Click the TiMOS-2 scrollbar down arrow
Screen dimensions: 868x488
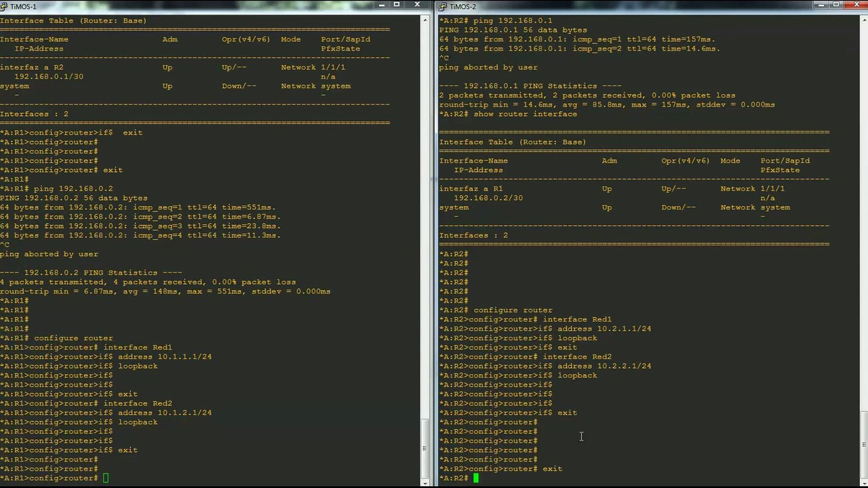coord(864,482)
